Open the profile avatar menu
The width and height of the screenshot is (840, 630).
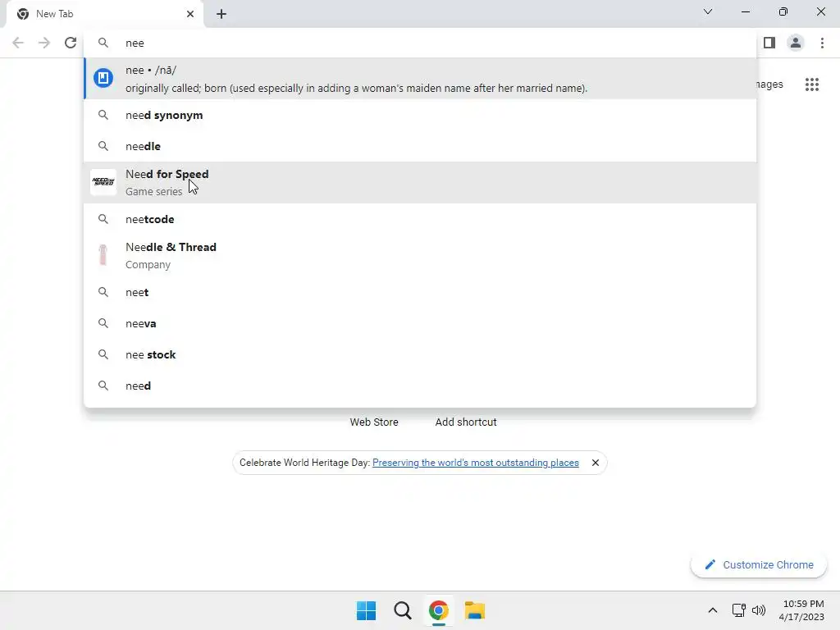[x=796, y=43]
